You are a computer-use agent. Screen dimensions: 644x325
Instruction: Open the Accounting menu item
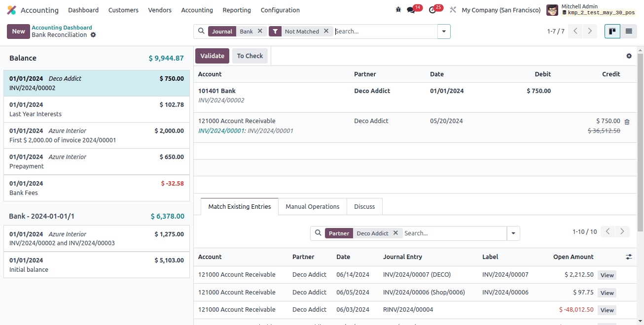click(197, 10)
